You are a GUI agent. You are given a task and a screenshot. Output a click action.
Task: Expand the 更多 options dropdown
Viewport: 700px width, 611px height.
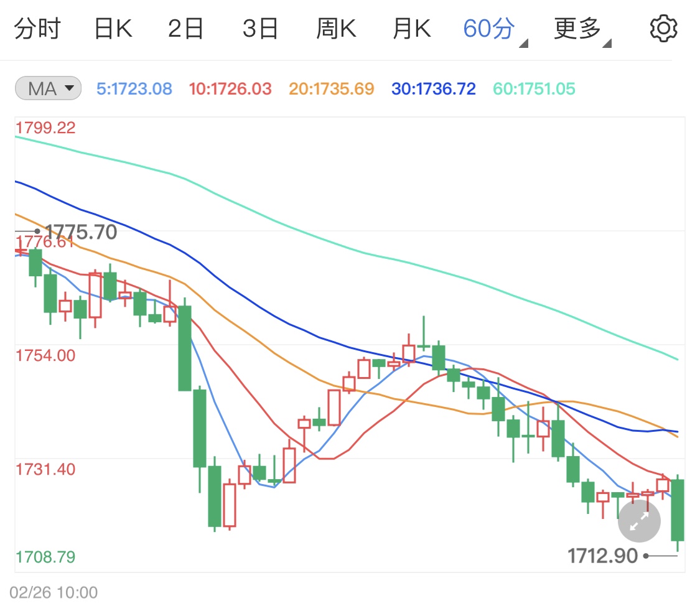582,29
